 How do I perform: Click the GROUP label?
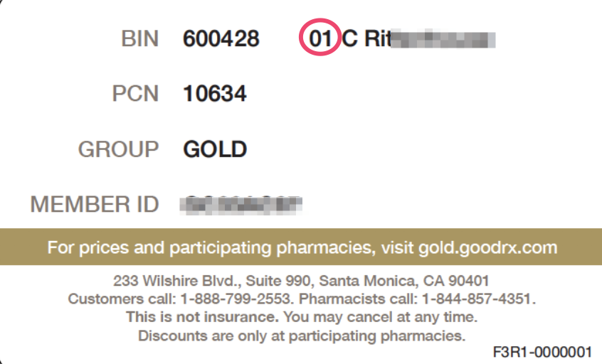coord(118,149)
